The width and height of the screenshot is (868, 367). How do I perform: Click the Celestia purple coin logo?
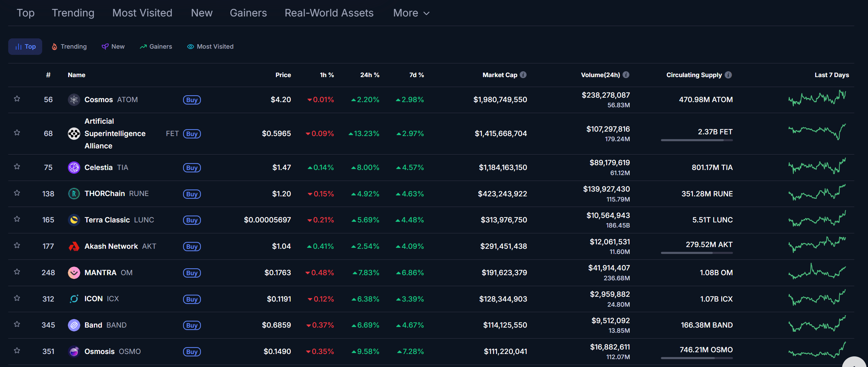[74, 168]
